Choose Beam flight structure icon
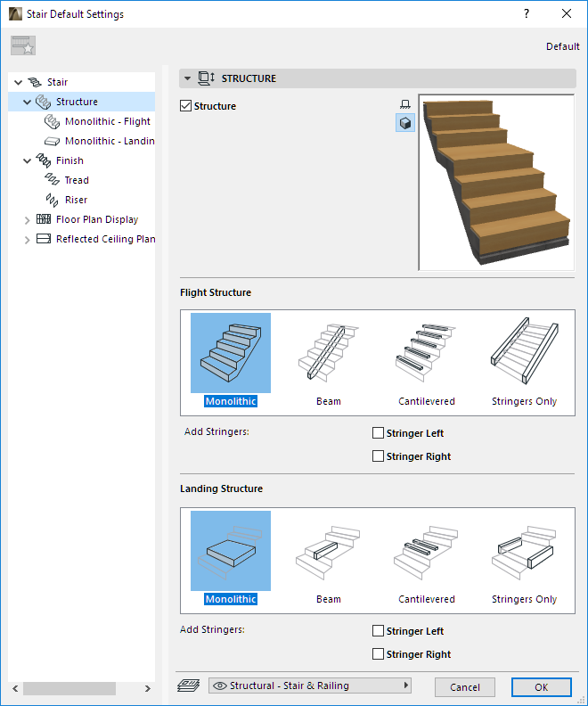The width and height of the screenshot is (588, 706). [329, 353]
